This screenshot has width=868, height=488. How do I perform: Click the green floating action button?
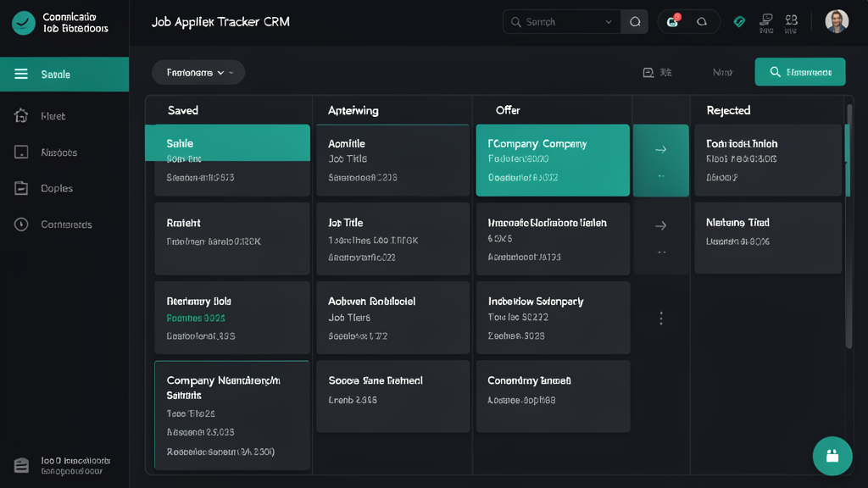(832, 456)
